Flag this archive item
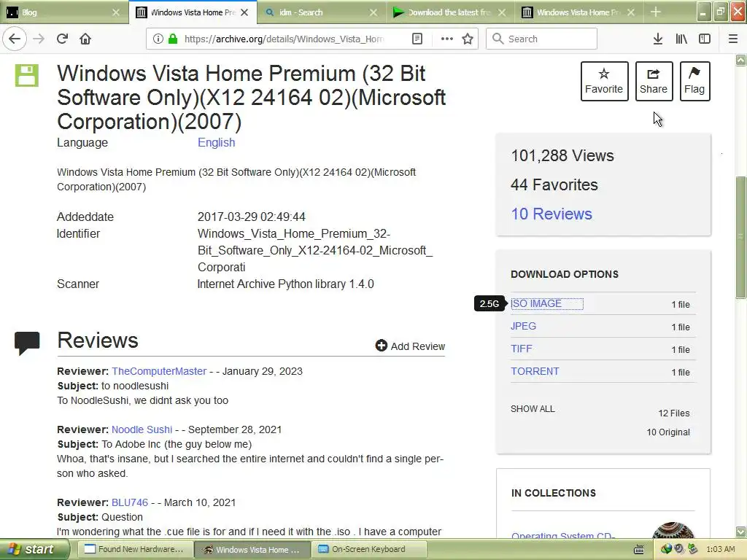Viewport: 747px width, 560px height. (x=694, y=81)
